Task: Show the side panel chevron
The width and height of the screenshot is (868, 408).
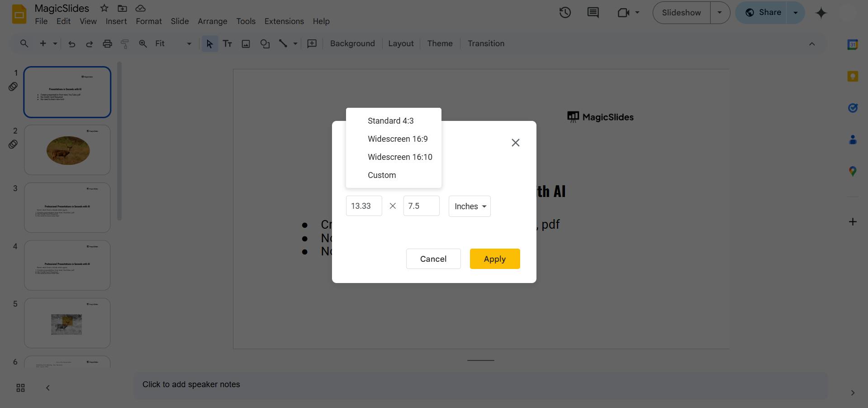Action: [x=853, y=393]
